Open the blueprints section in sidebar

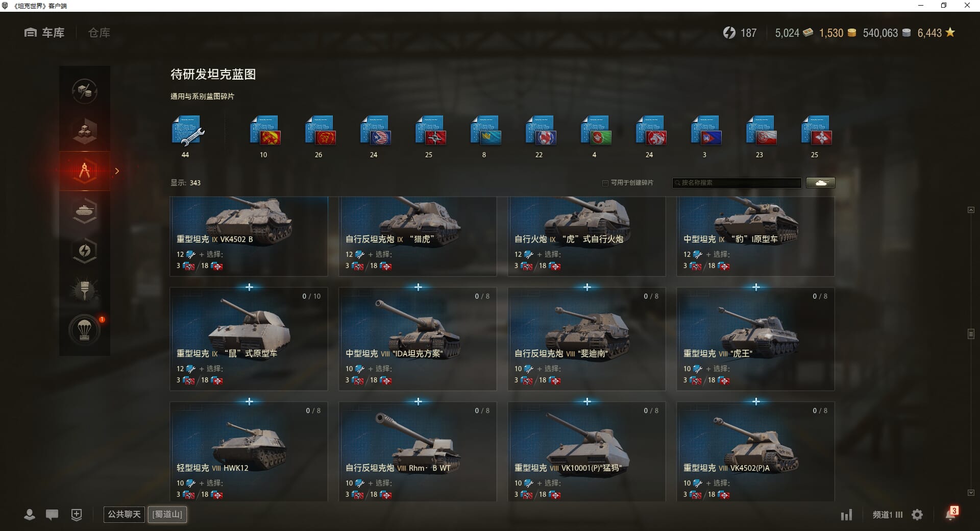click(85, 171)
